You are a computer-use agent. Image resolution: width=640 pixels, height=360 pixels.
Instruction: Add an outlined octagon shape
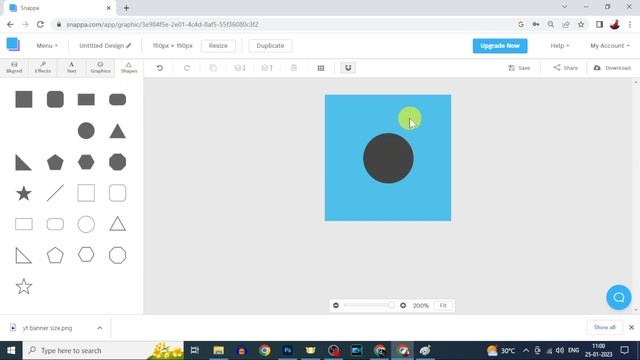pos(118,256)
